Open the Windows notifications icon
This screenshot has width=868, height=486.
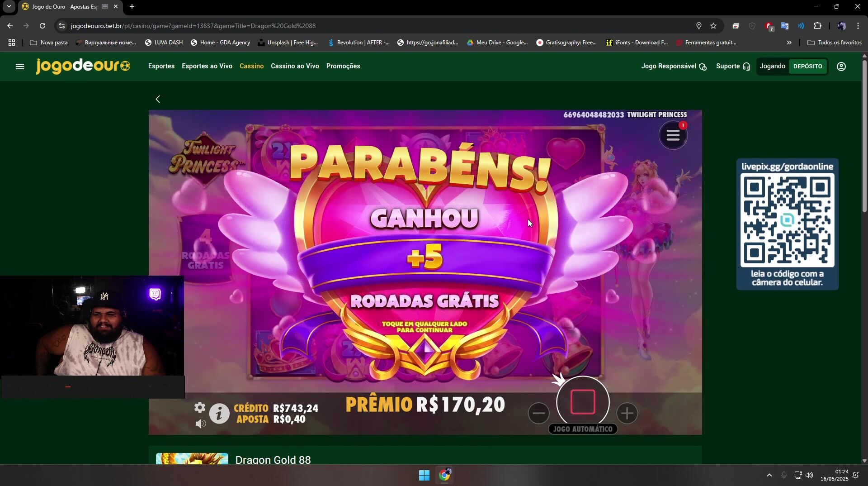(x=856, y=475)
